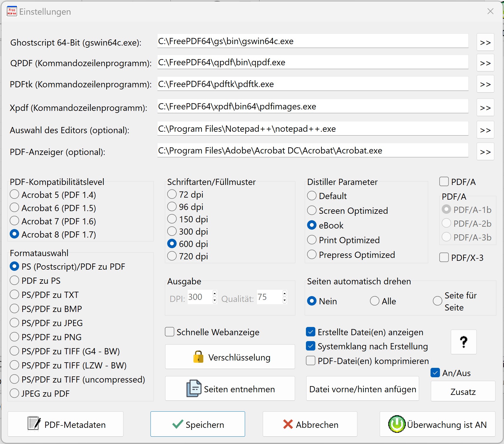Choose 720 dpi for fonts/patterns
The height and width of the screenshot is (444, 504).
tap(187, 256)
